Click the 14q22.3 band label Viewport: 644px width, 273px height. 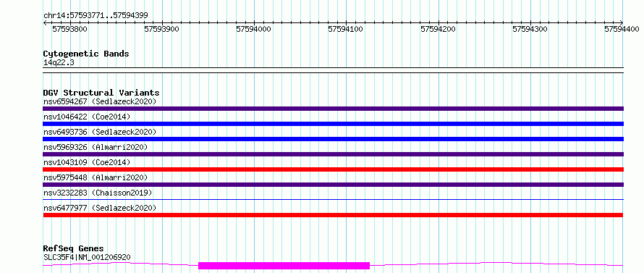coord(59,63)
